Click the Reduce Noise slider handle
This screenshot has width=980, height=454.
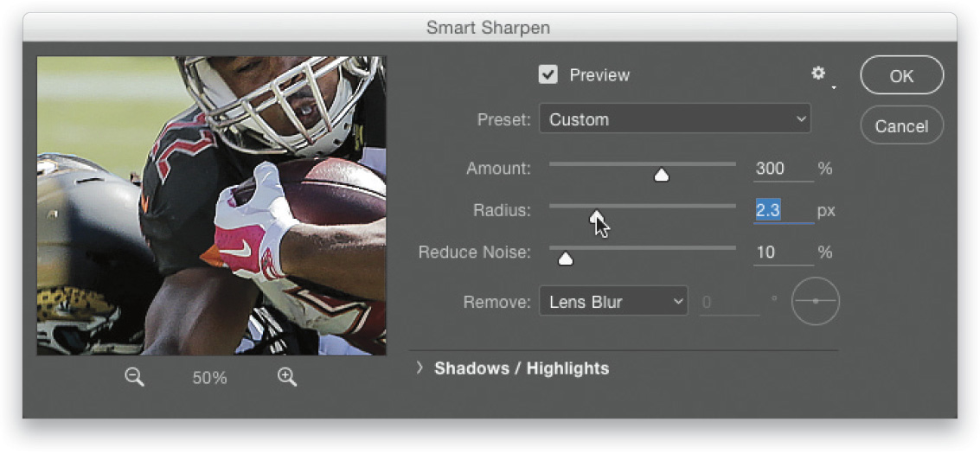[565, 258]
